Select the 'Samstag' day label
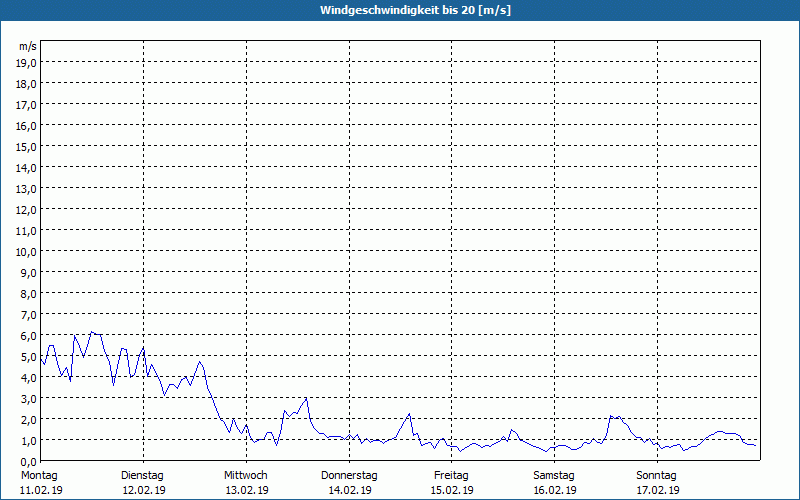 [x=554, y=476]
